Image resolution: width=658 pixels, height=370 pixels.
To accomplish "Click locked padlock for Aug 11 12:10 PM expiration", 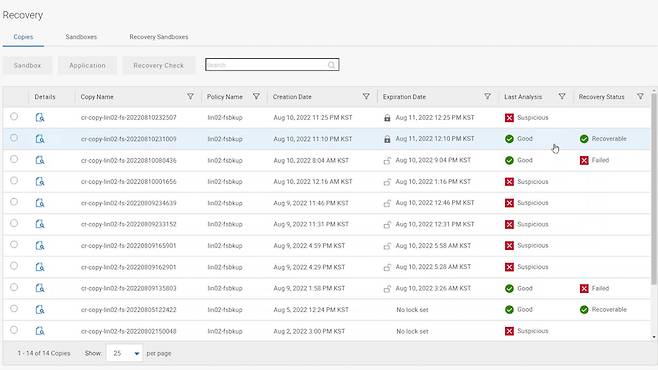I will click(x=387, y=139).
